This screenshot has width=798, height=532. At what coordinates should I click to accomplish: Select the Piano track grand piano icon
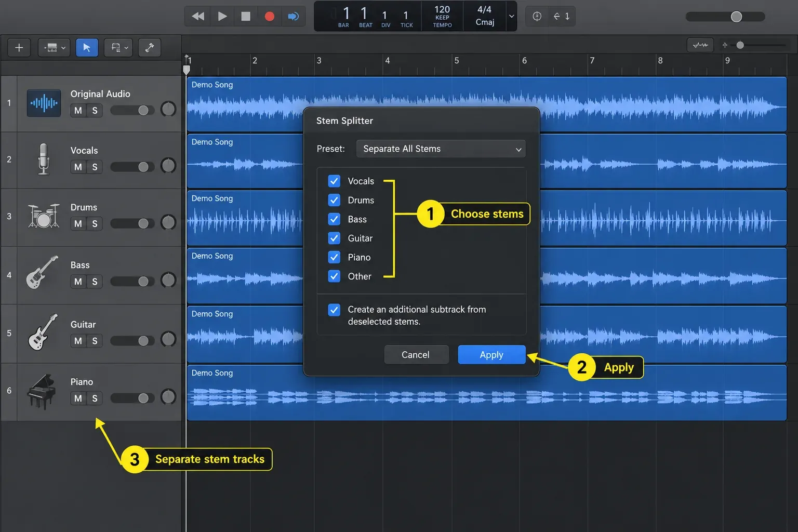click(x=42, y=391)
